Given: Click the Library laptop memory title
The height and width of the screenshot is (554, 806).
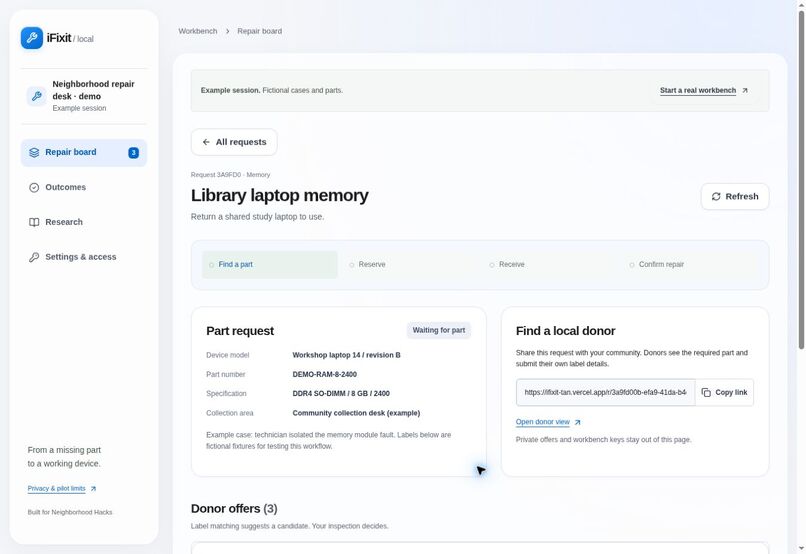Looking at the screenshot, I should (x=280, y=196).
